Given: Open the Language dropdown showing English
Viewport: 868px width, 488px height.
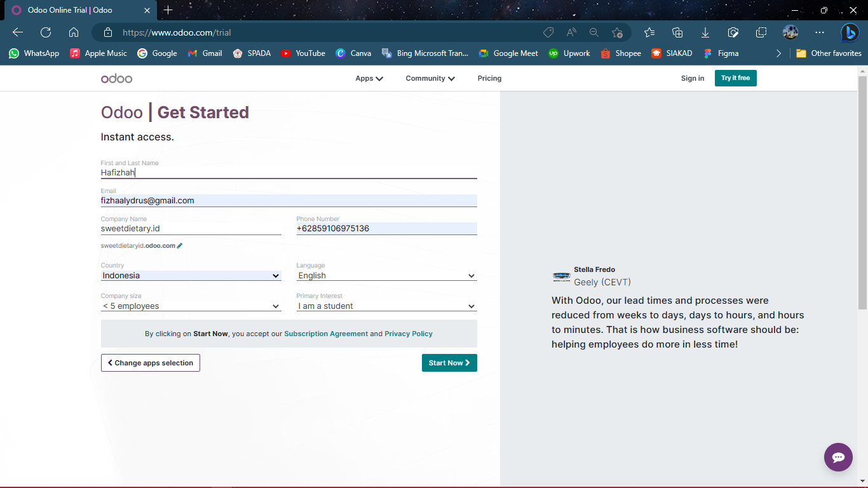Looking at the screenshot, I should click(386, 276).
